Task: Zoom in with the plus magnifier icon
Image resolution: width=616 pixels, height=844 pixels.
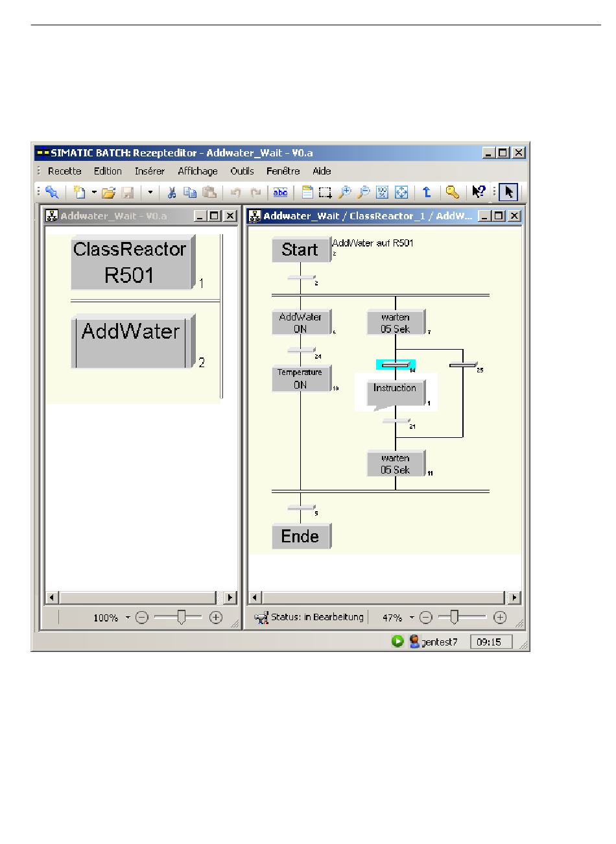Action: pos(344,192)
